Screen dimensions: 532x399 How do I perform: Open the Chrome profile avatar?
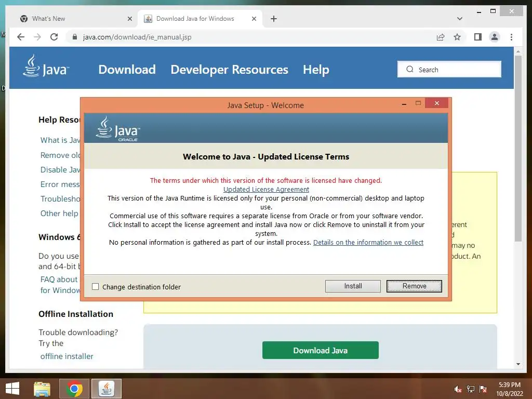pyautogui.click(x=495, y=37)
